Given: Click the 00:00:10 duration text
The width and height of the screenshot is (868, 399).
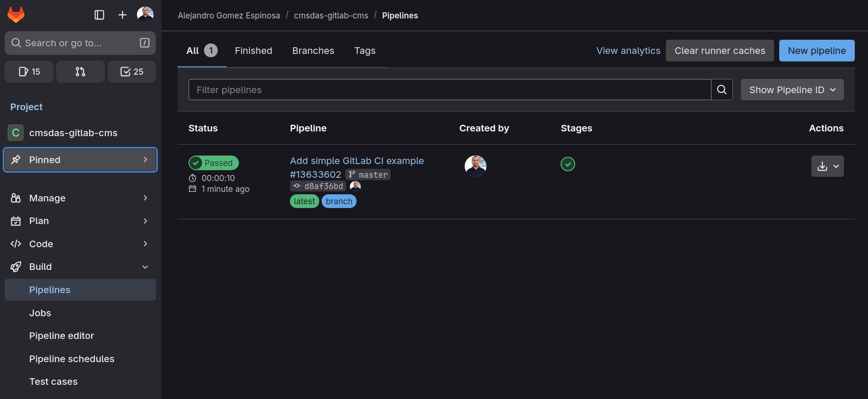Looking at the screenshot, I should tap(218, 178).
